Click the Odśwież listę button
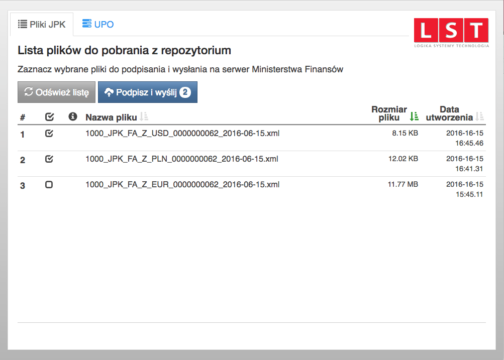 tap(56, 92)
